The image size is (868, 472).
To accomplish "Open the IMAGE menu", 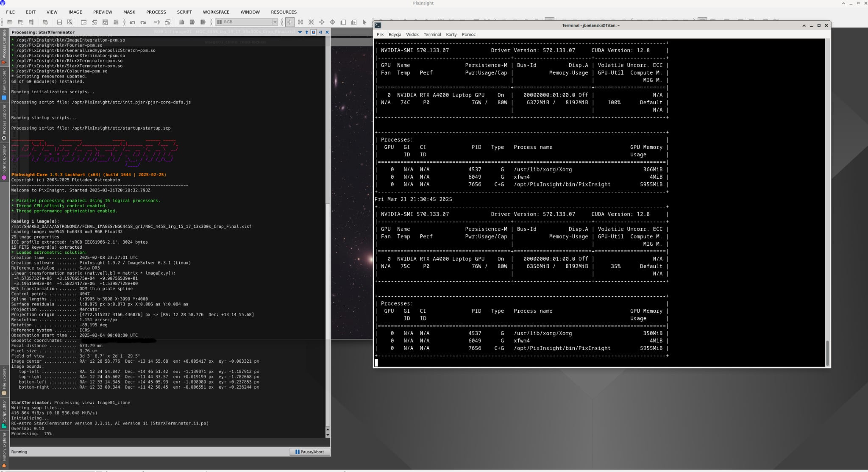I will (75, 12).
